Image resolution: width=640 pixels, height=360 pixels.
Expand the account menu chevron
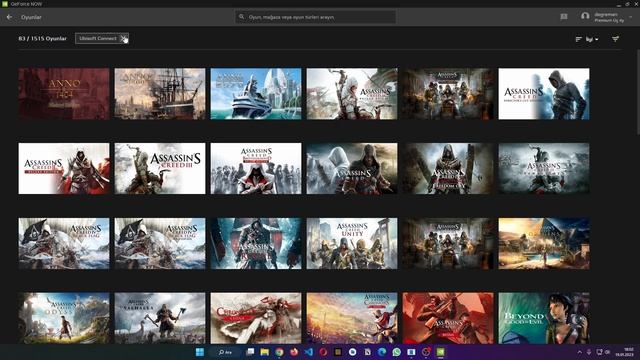coord(631,17)
